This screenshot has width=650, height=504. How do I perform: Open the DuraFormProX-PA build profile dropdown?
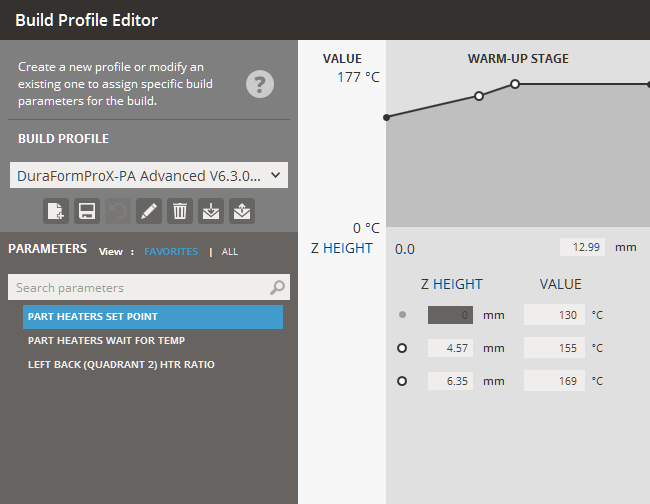pos(149,176)
